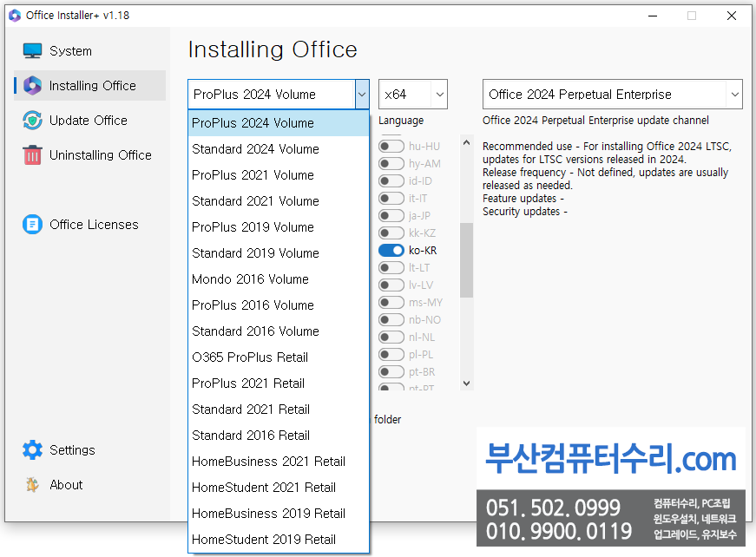Turn on the nl-NL language switch
Image resolution: width=756 pixels, height=557 pixels.
tap(391, 337)
